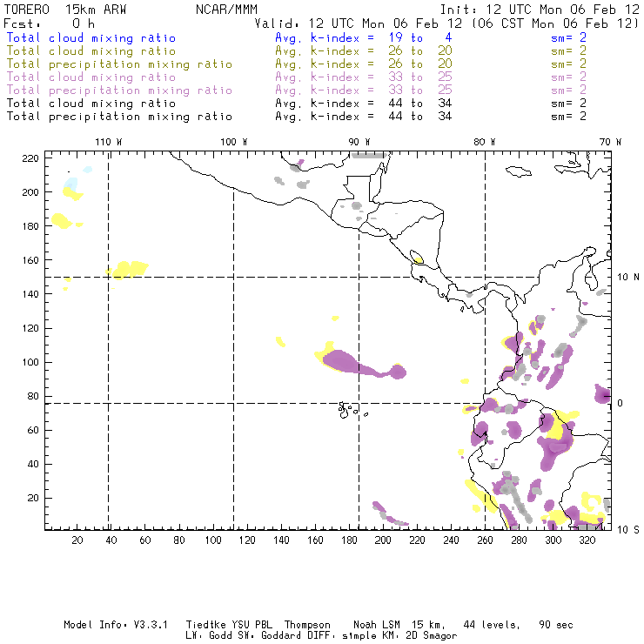The width and height of the screenshot is (644, 644).
Task: Click the olive "Total precipitation mixing ratio" legend entry
Action: pos(119,64)
